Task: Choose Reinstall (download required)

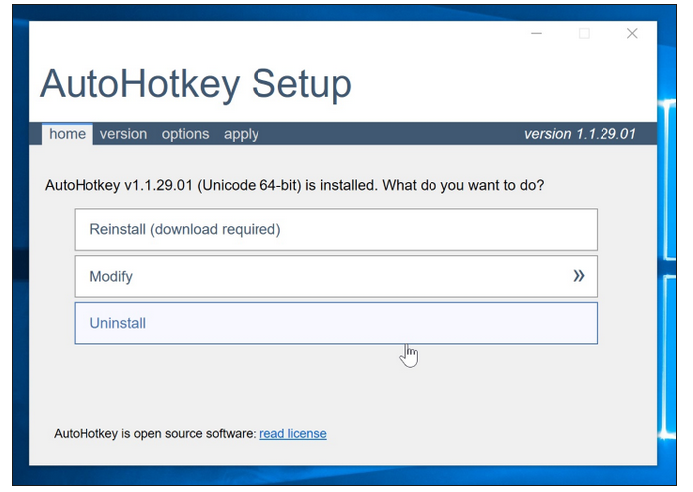Action: pos(336,229)
